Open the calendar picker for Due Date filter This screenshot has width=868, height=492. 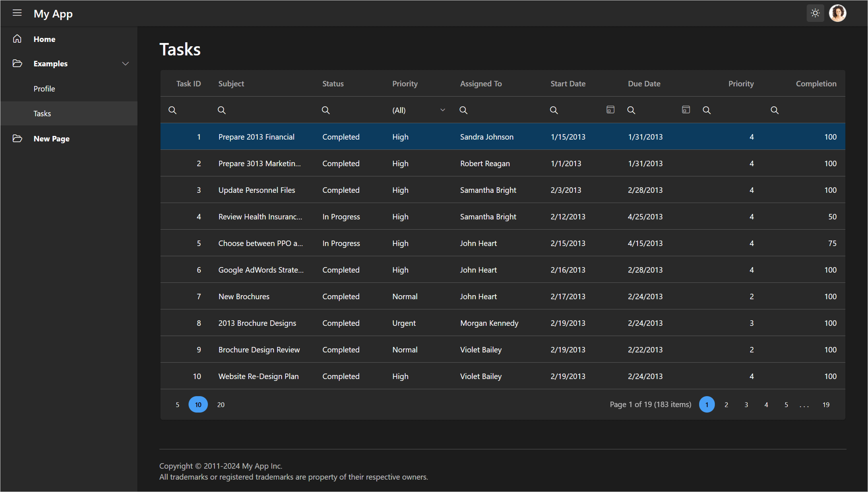686,110
